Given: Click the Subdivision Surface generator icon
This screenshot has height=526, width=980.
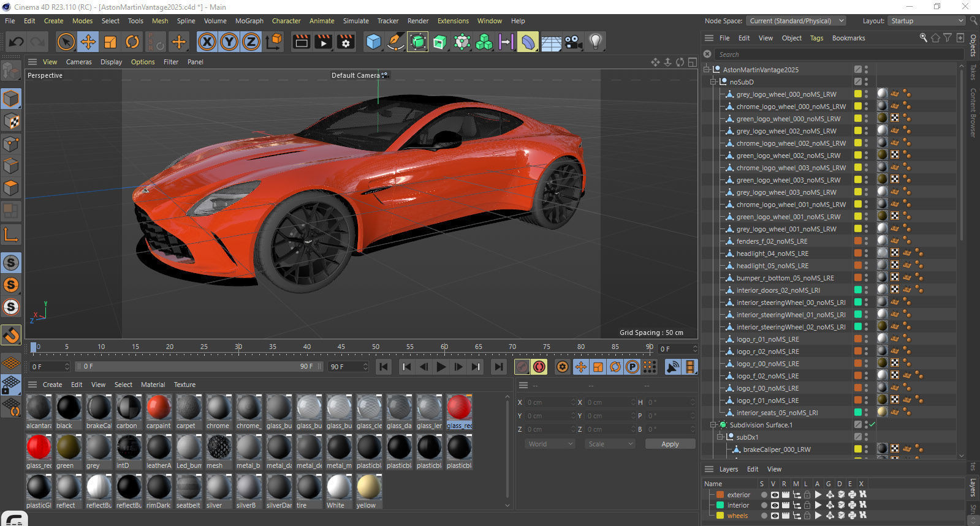Looking at the screenshot, I should [x=418, y=42].
